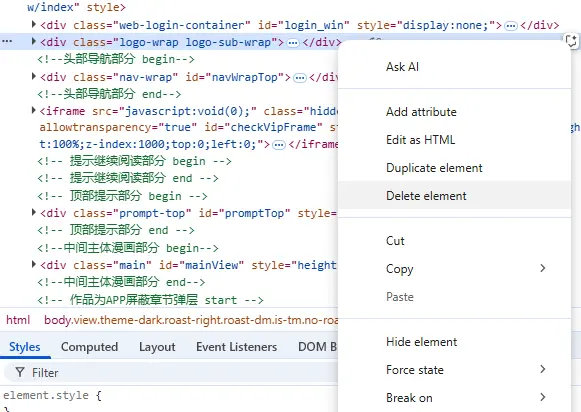
Task: Click the three-dots gutter icon beside logo-wrap row
Action: pyautogui.click(x=7, y=41)
